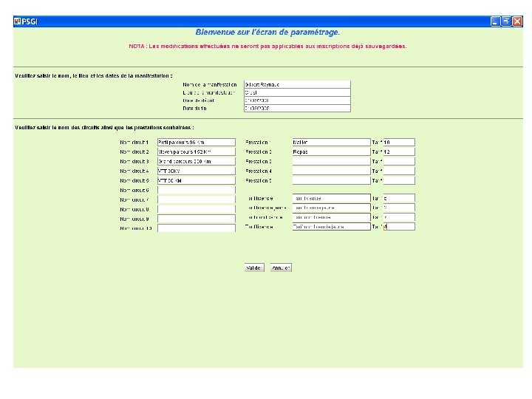Edit Nom circuit 3 field with Grand parcours
The width and height of the screenshot is (532, 399).
197,161
